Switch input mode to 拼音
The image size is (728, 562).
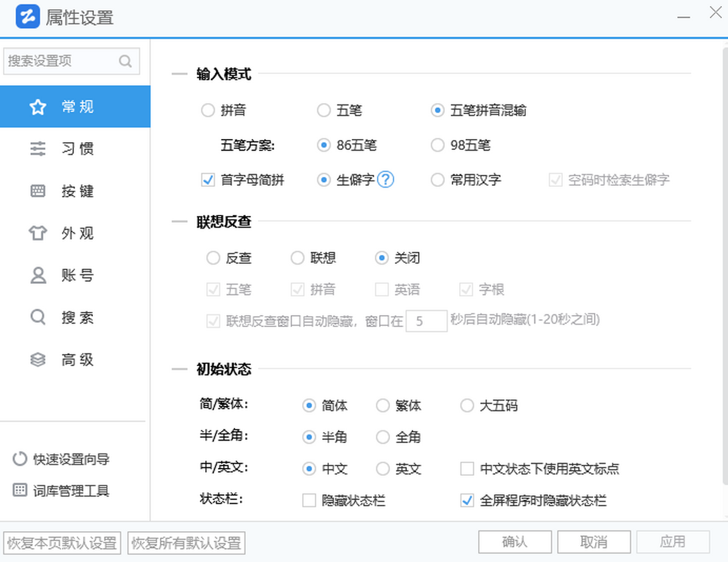pyautogui.click(x=207, y=110)
